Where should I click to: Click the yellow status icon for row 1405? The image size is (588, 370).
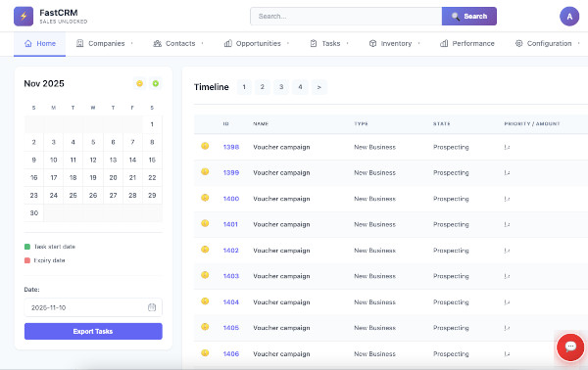(x=205, y=327)
